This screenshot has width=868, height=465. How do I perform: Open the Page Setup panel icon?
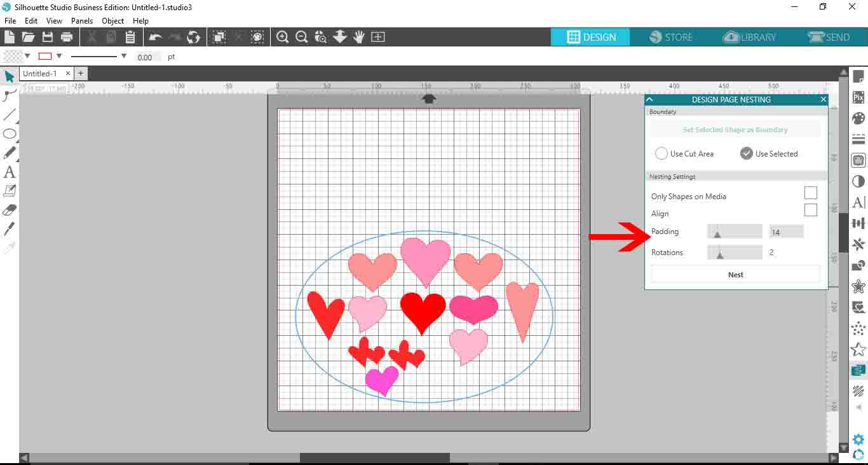click(858, 77)
